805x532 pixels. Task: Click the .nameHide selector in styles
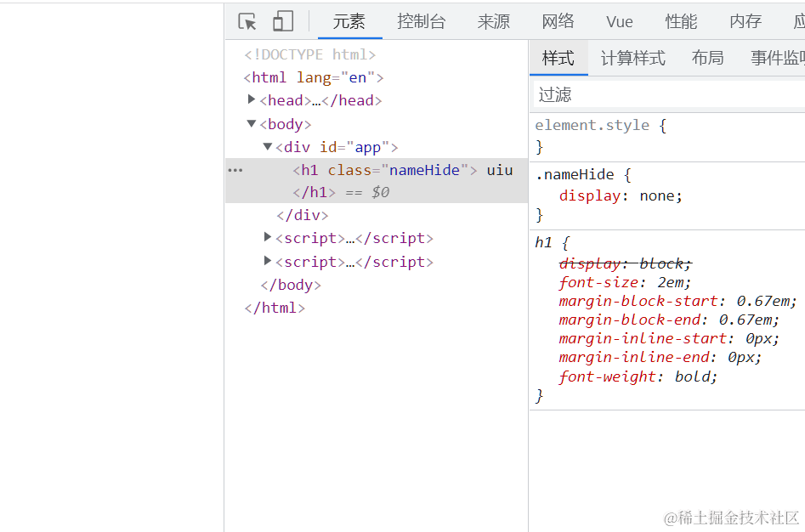click(x=575, y=175)
